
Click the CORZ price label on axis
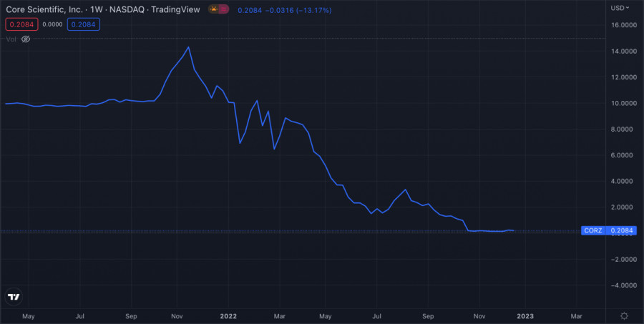click(x=609, y=230)
